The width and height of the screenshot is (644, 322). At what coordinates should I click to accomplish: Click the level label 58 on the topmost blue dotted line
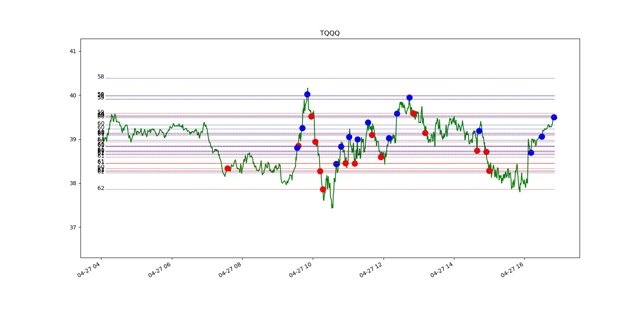101,76
